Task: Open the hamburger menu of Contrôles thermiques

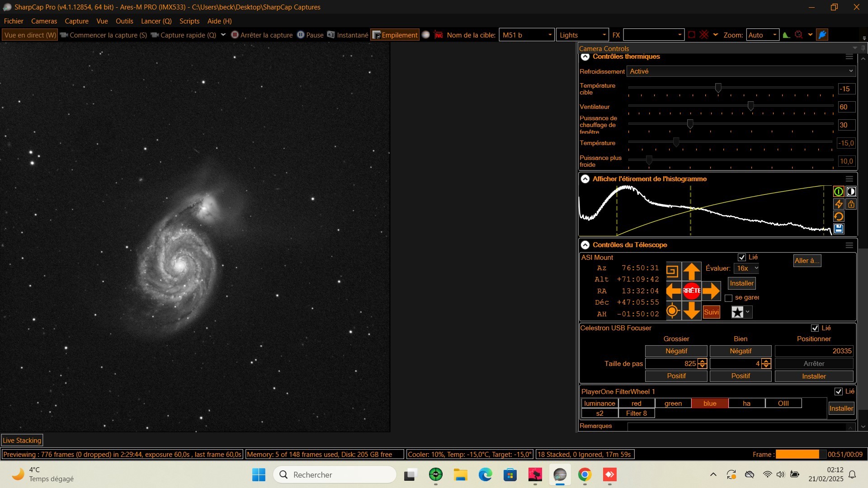Action: click(x=849, y=57)
